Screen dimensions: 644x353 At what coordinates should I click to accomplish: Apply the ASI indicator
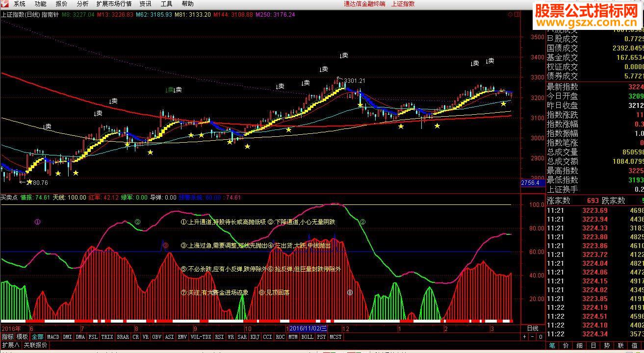[x=170, y=337]
